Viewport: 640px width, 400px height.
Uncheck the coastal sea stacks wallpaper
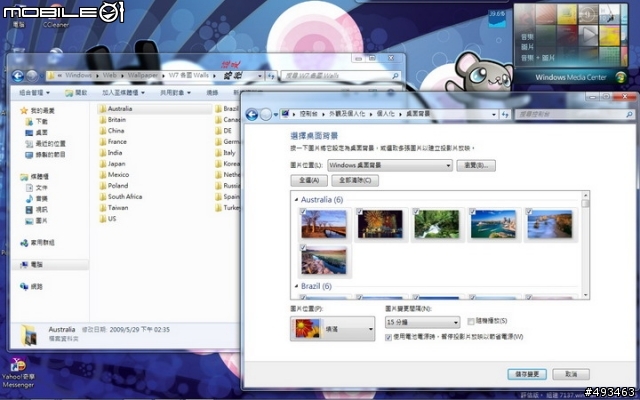pyautogui.click(x=529, y=211)
